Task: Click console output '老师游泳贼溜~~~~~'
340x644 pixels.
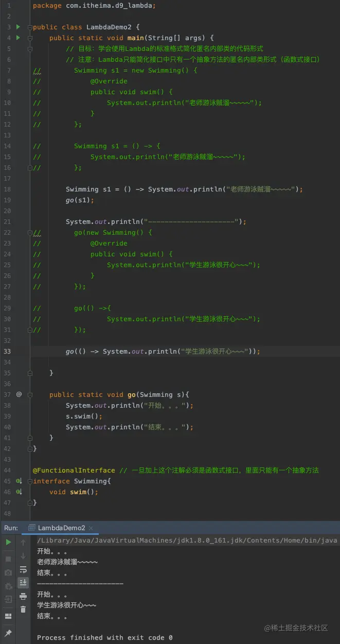Action: 67,562
